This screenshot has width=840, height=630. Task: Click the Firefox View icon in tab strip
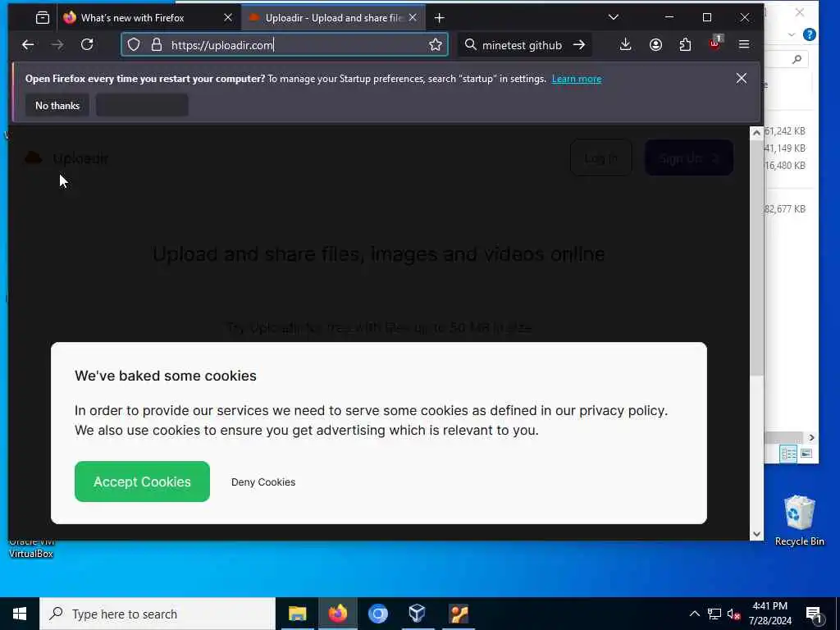pyautogui.click(x=43, y=18)
